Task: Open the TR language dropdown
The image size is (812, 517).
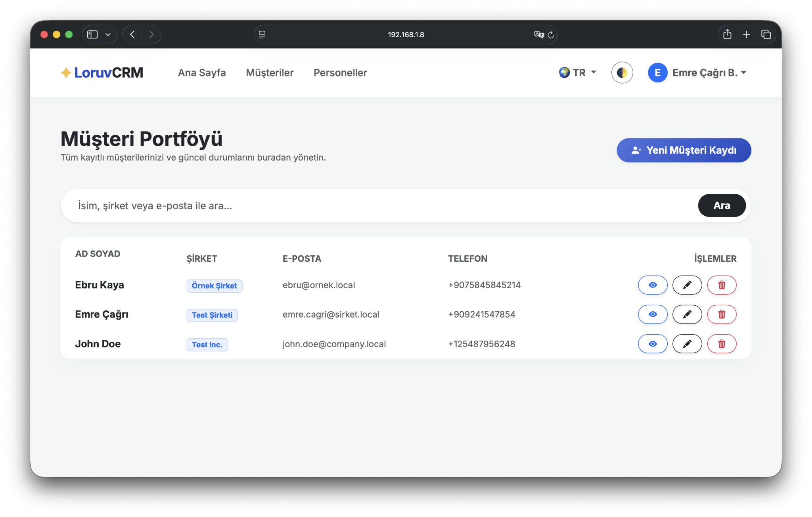Action: [578, 73]
